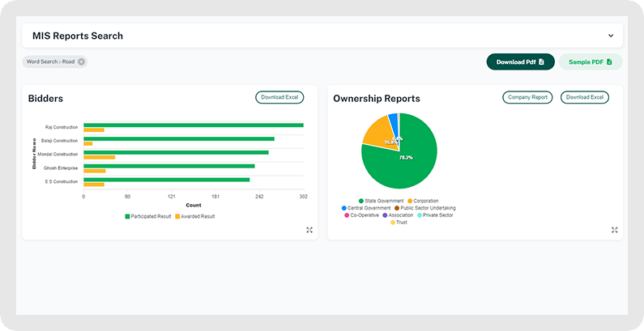Expand the Bidders chart to fullscreen
Screen dimensions: 644x331
coord(309,230)
